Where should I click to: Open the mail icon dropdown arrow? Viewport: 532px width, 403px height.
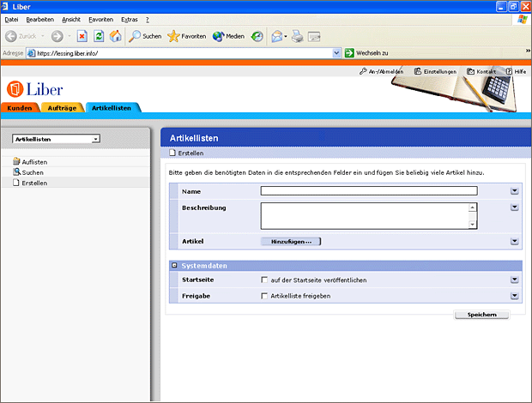(286, 36)
